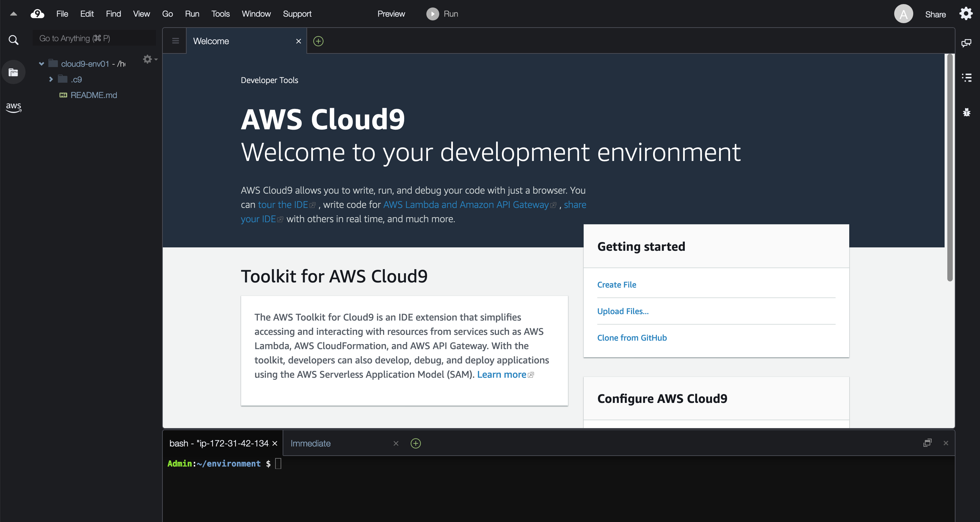980x522 pixels.
Task: Open the tab list menu icon in editor pane
Action: [x=175, y=41]
